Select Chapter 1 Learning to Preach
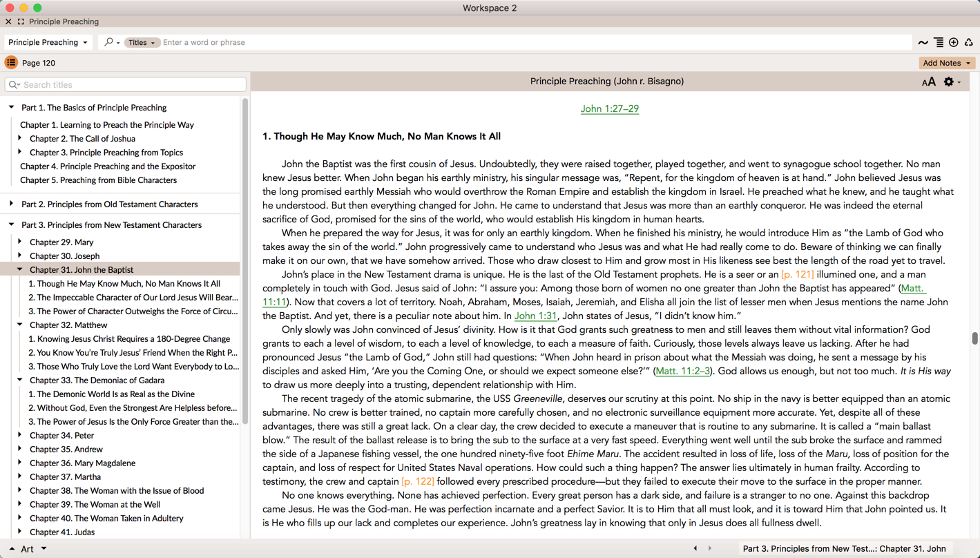The height and width of the screenshot is (558, 980). click(x=107, y=125)
